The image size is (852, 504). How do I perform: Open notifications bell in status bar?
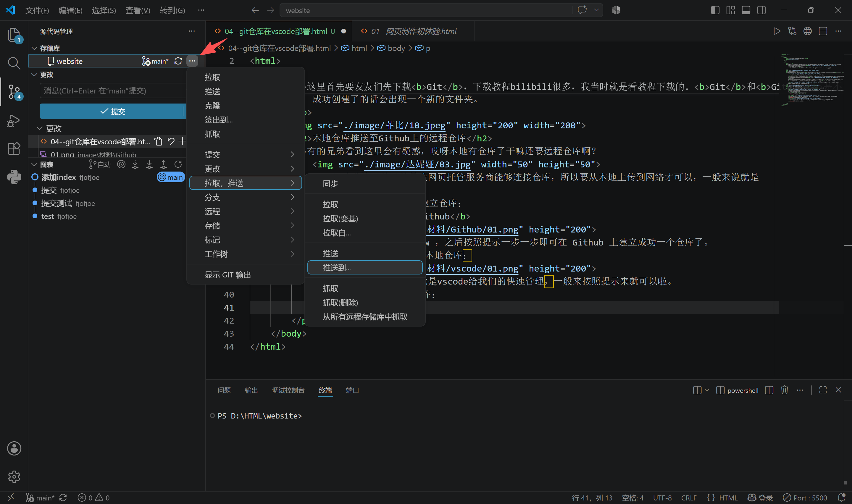pos(841,497)
